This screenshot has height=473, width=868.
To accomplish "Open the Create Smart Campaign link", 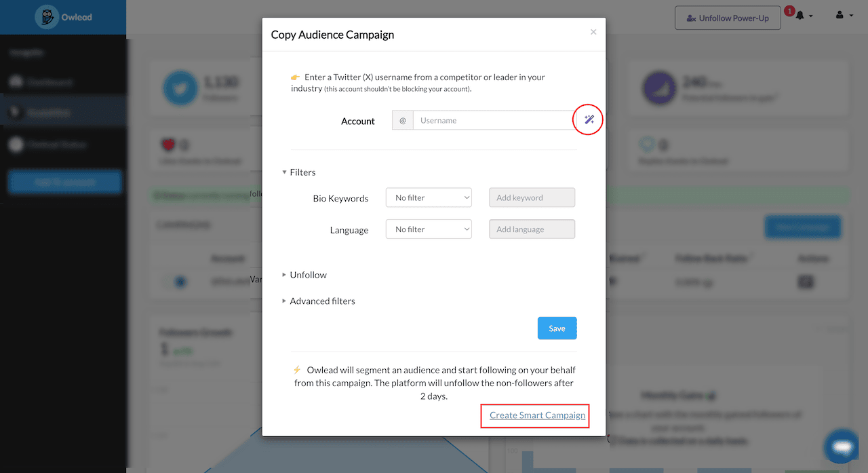I will [538, 415].
